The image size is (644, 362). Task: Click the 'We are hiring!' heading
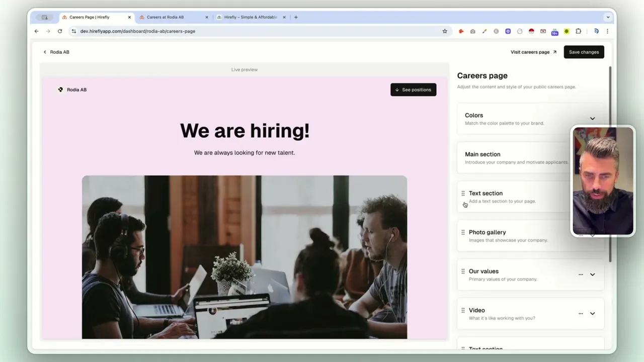pyautogui.click(x=245, y=131)
